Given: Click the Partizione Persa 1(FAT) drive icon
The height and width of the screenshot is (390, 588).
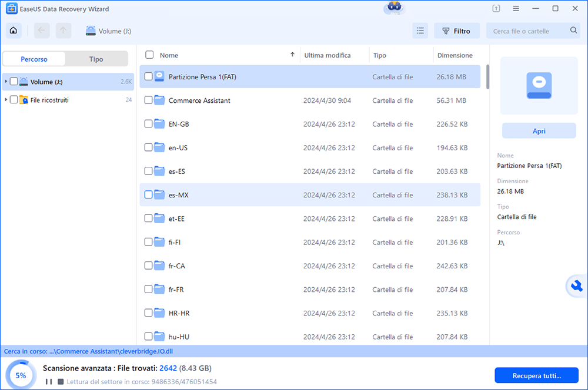Looking at the screenshot, I should pyautogui.click(x=159, y=76).
